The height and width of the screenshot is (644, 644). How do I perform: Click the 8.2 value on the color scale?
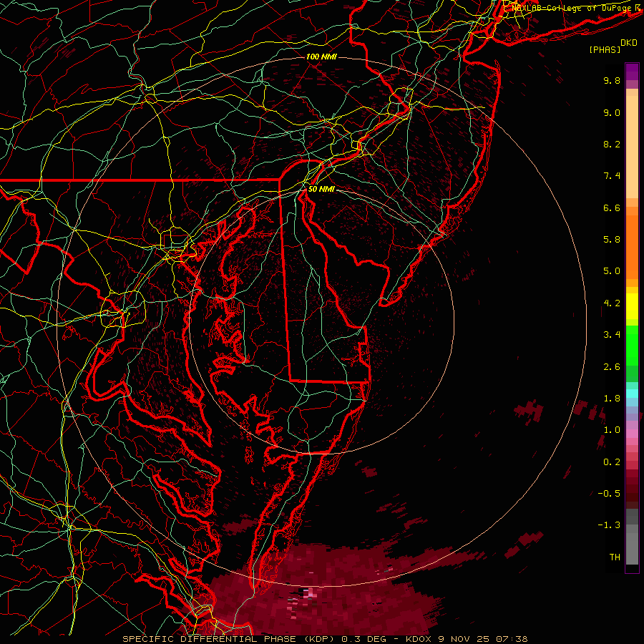tap(612, 144)
